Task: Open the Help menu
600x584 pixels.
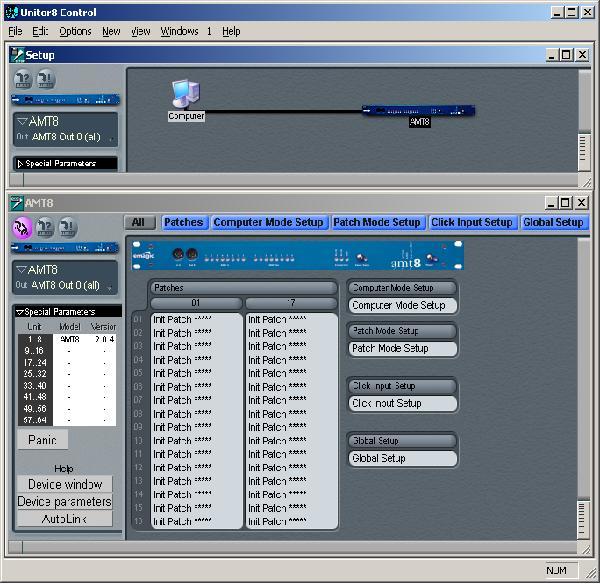Action: pos(231,31)
